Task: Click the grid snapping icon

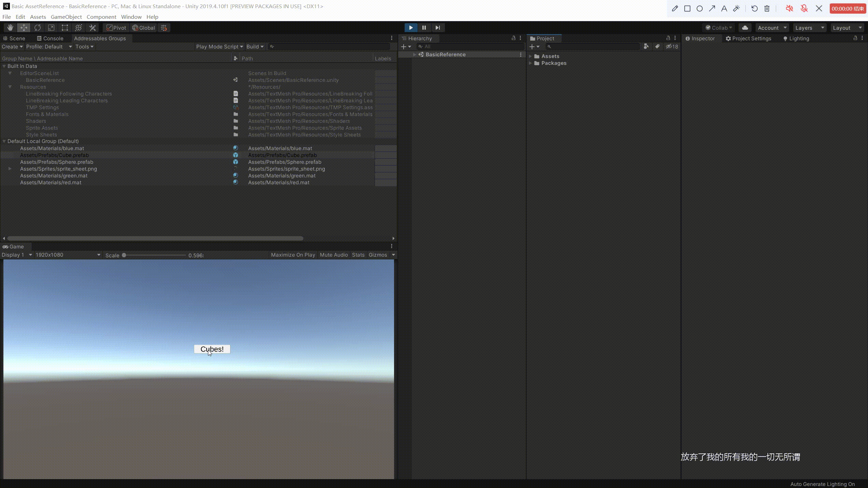Action: 164,28
